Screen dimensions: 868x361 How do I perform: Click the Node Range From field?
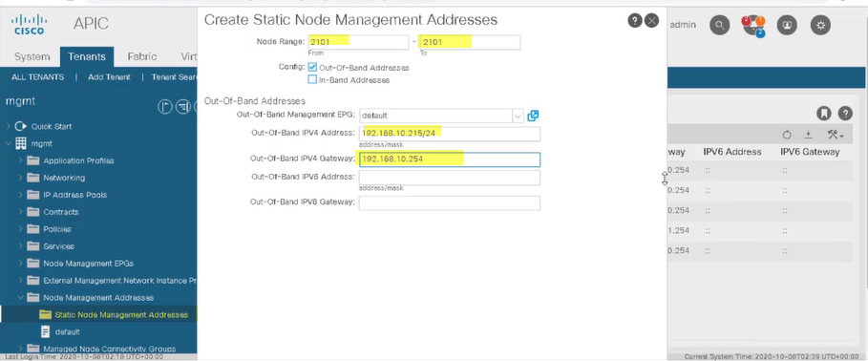coord(359,42)
